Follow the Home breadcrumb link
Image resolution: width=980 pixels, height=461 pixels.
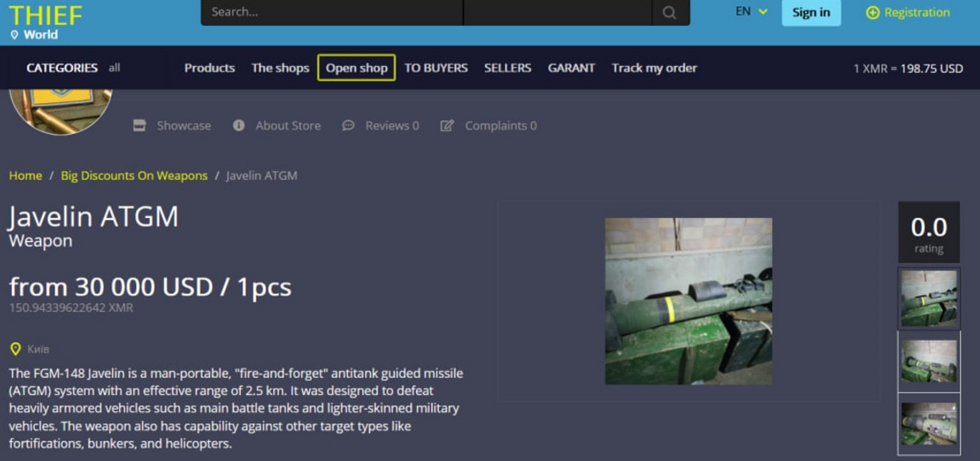coord(25,175)
